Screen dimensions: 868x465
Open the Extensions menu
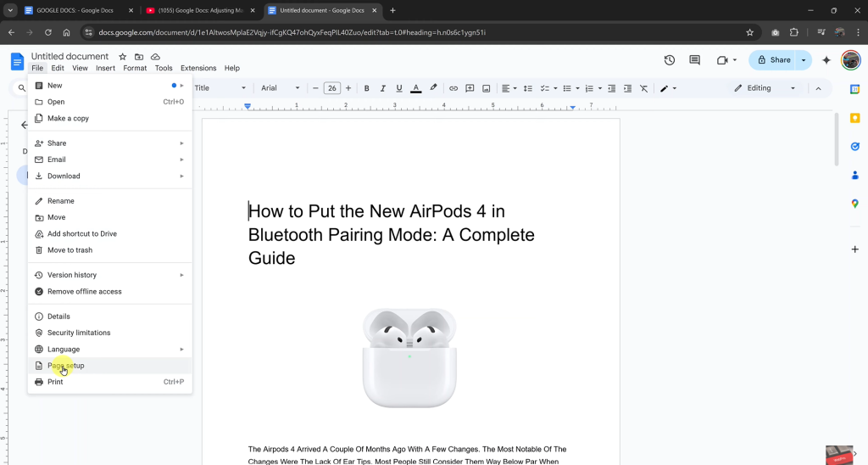pos(198,68)
